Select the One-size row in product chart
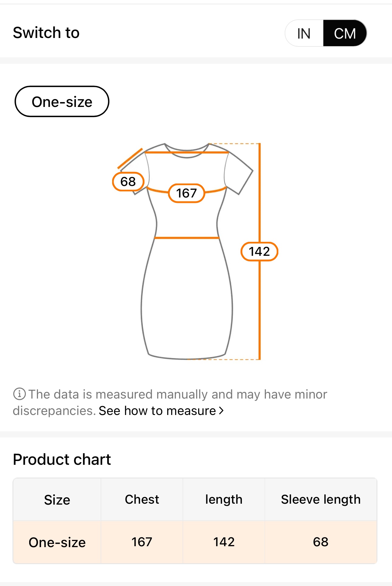The image size is (392, 586). click(x=57, y=542)
